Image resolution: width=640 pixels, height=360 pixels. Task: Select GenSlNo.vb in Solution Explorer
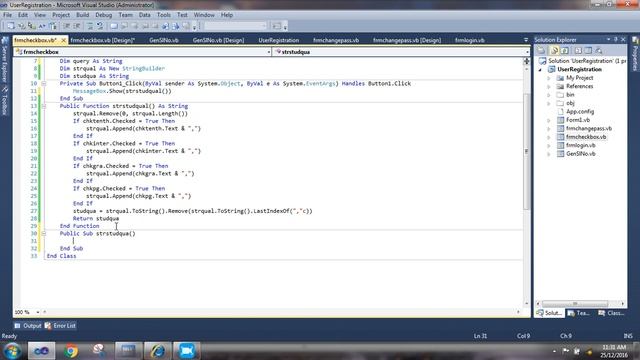580,154
